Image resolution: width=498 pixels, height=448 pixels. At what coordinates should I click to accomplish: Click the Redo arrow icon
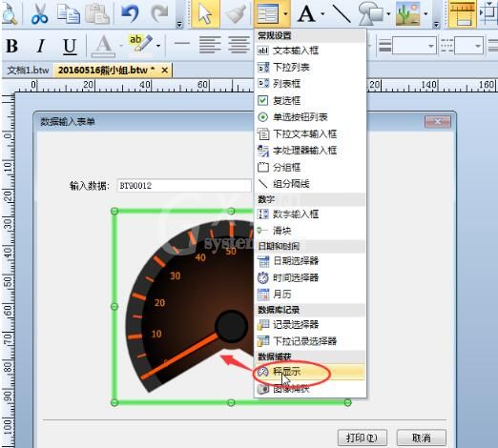pyautogui.click(x=159, y=14)
